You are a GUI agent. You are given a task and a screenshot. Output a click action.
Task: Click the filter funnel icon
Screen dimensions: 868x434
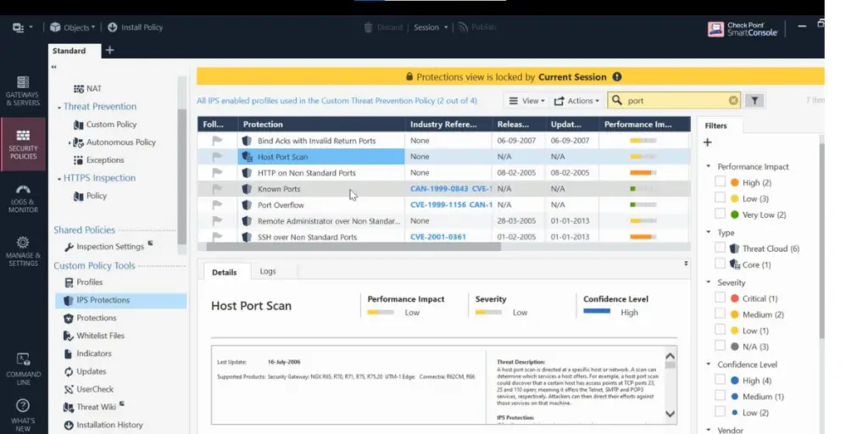754,101
